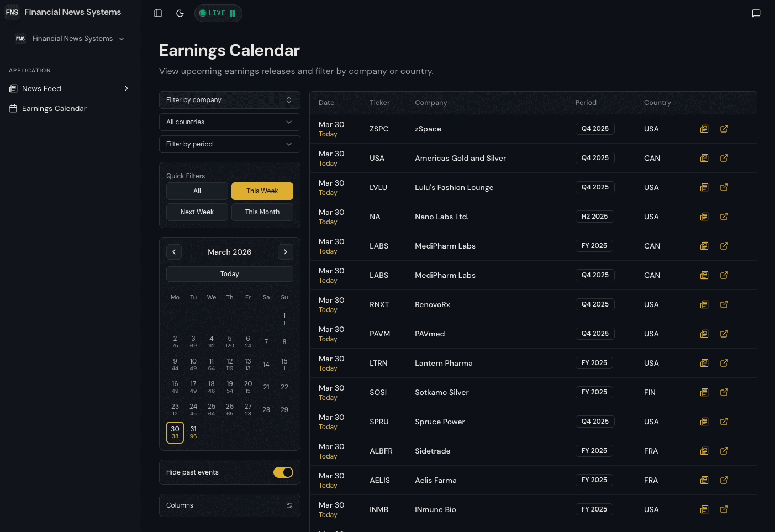775x532 pixels.
Task: Select the This Week quick filter
Action: tap(262, 191)
